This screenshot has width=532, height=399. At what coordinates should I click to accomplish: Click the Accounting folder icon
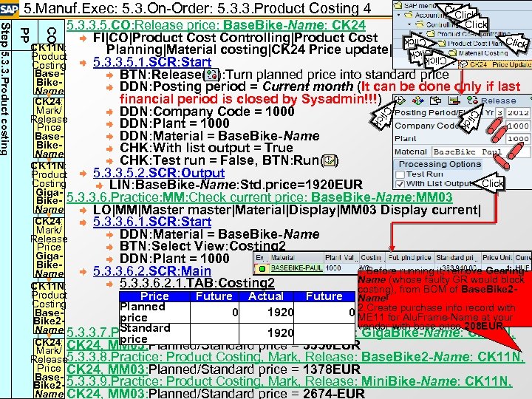[x=408, y=15]
